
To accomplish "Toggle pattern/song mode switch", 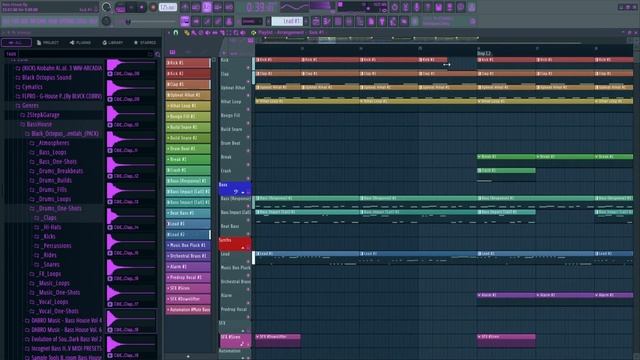I will (x=120, y=8).
